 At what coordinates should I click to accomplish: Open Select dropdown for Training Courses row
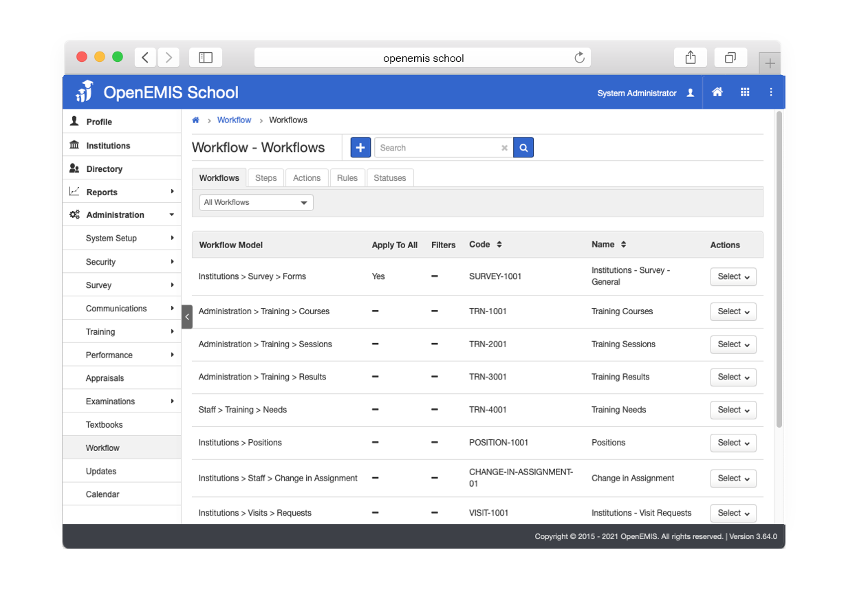click(733, 311)
